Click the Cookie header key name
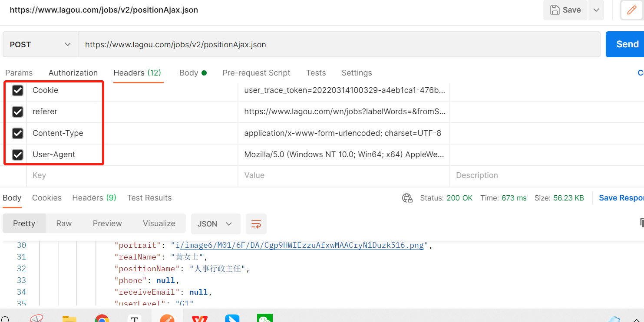 tap(45, 90)
